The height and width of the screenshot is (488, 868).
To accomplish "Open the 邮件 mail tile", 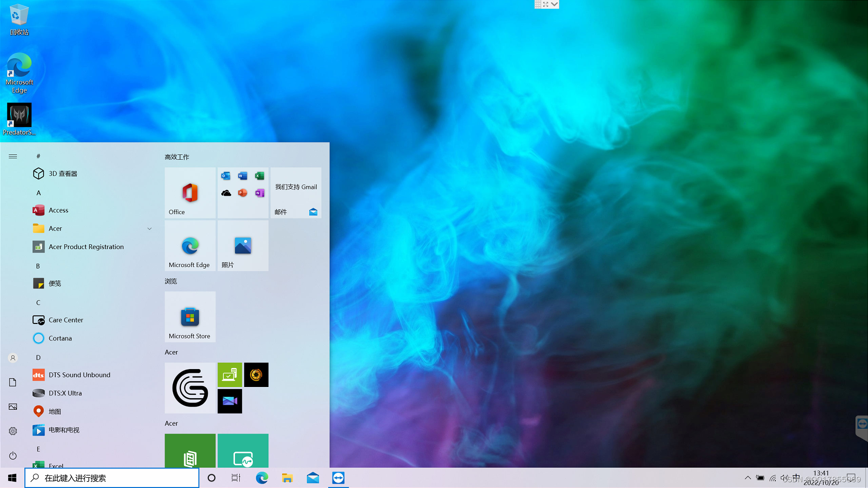I will point(296,193).
